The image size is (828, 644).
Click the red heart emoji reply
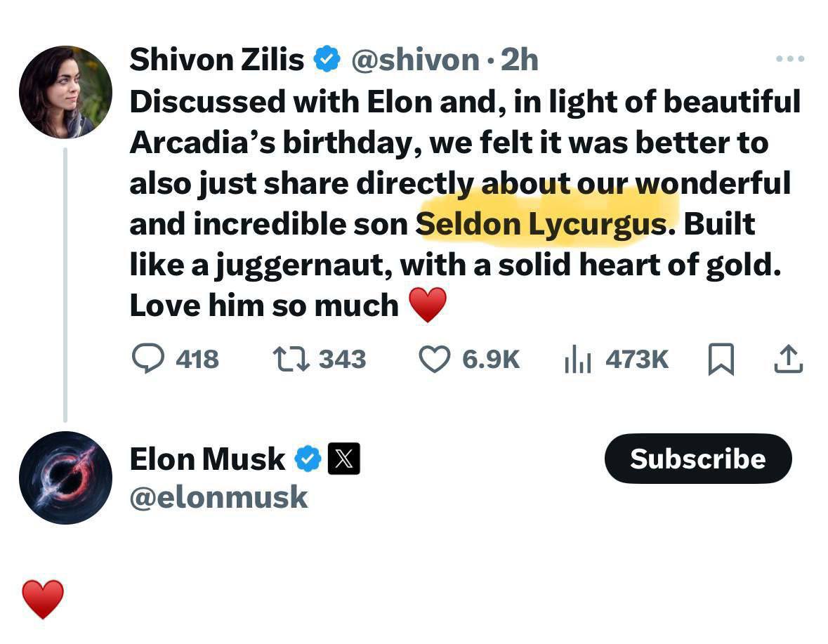pos(43,599)
